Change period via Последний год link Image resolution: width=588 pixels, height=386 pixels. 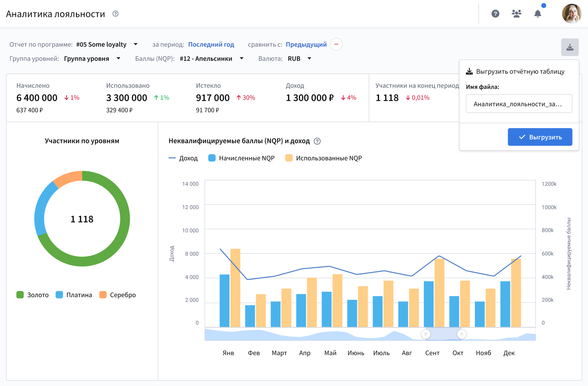(211, 44)
